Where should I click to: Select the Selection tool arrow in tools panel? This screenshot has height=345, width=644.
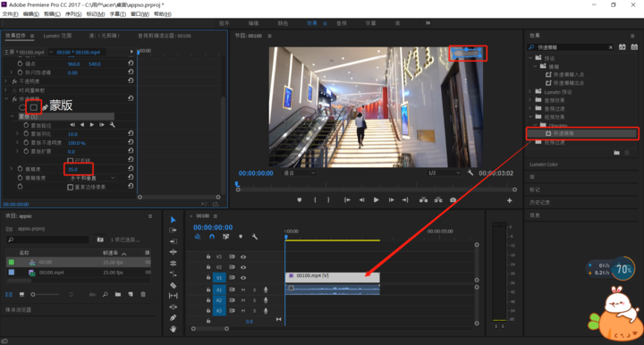[x=173, y=220]
